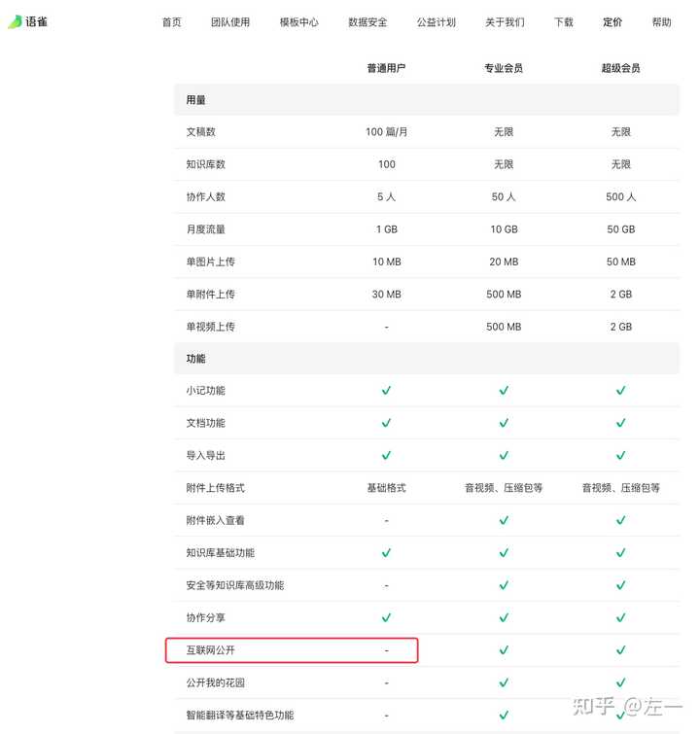Open the 数据安全 page link
This screenshot has width=700, height=734.
[x=367, y=22]
